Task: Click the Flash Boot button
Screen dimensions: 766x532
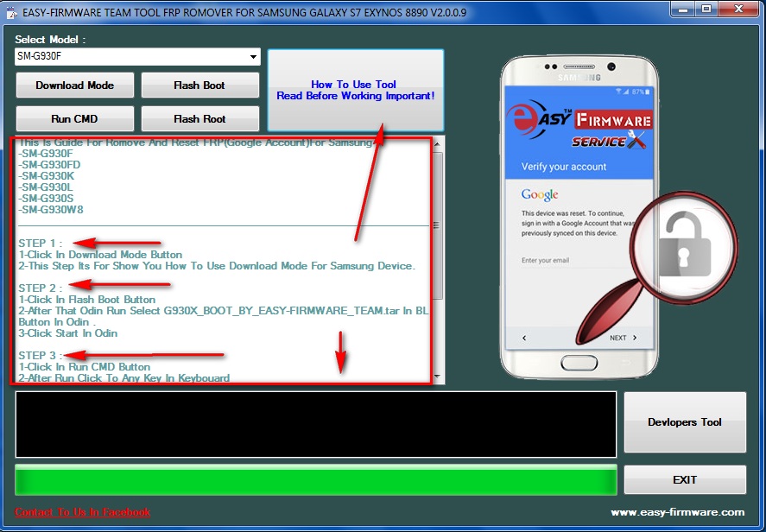Action: tap(199, 85)
